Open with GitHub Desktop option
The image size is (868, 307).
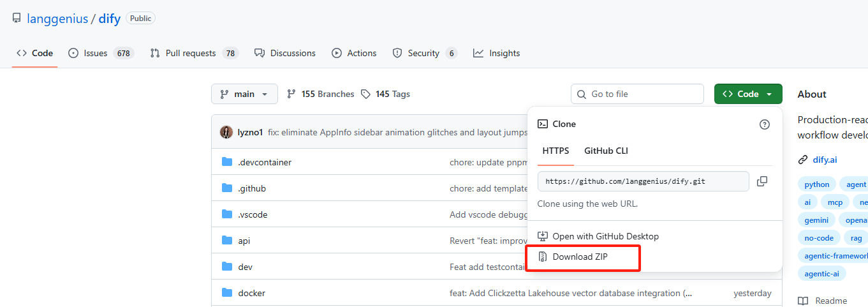click(x=605, y=236)
